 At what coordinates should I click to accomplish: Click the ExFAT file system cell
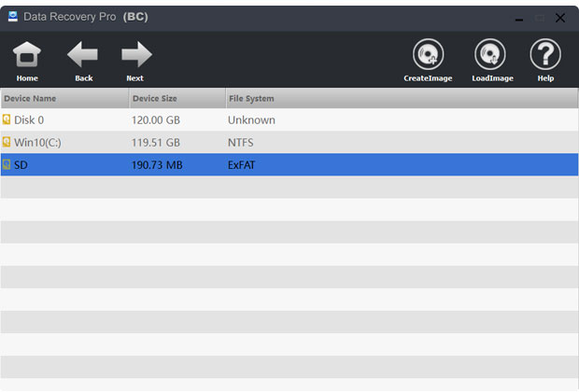[x=242, y=165]
